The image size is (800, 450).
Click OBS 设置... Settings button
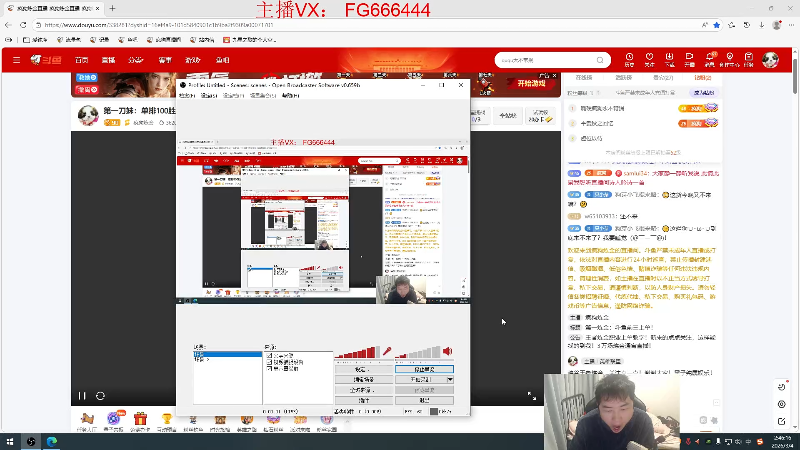click(364, 369)
